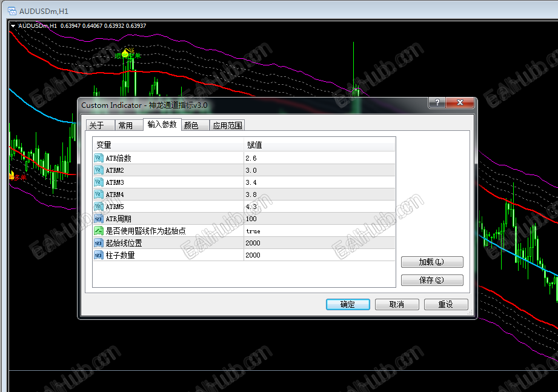Click the integer icon beside 柱子数量
Screen dimensions: 558x392
pos(99,254)
